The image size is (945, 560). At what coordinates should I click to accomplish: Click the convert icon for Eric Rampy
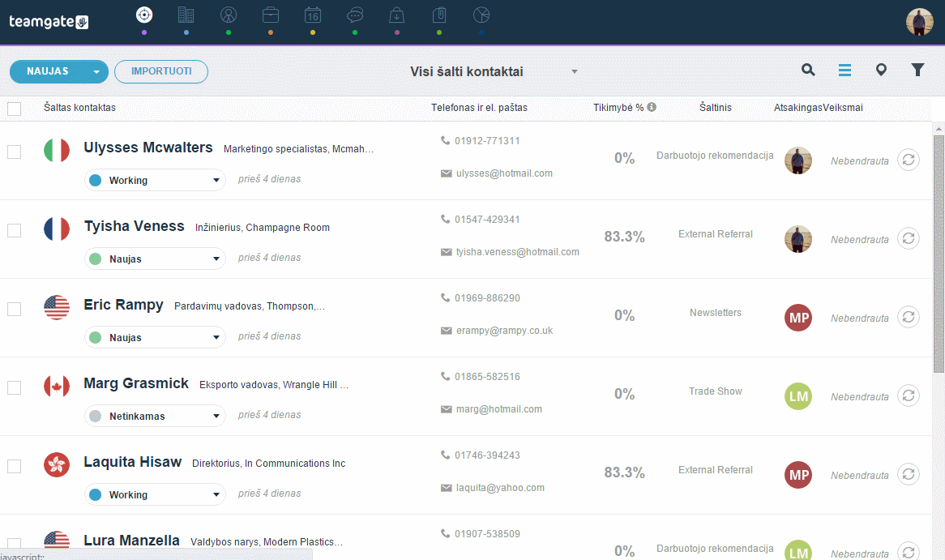tap(909, 317)
